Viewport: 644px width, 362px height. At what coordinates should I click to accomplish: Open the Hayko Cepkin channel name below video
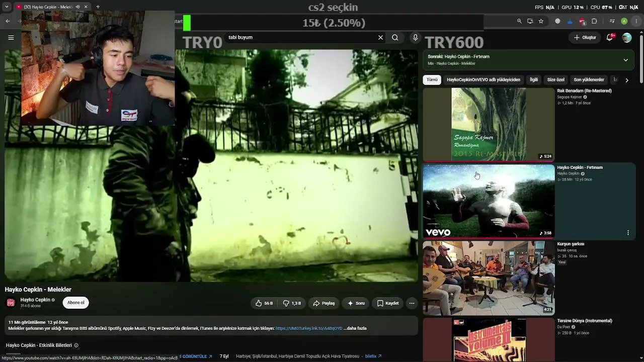click(35, 300)
